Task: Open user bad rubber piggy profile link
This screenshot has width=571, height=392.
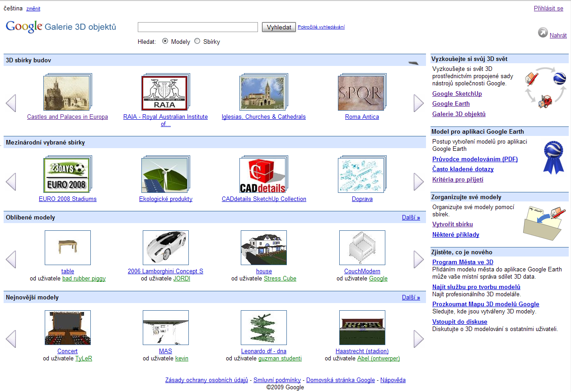Action: click(84, 278)
